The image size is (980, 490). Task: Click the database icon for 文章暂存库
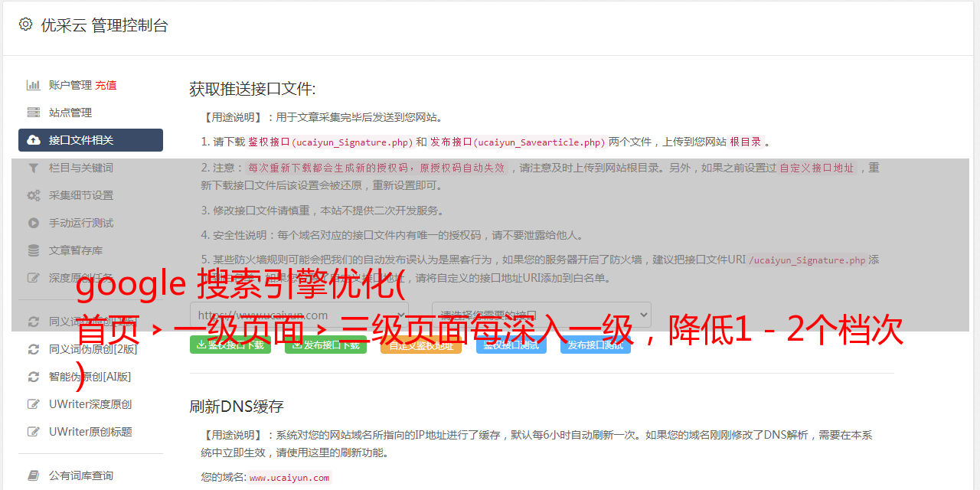34,250
